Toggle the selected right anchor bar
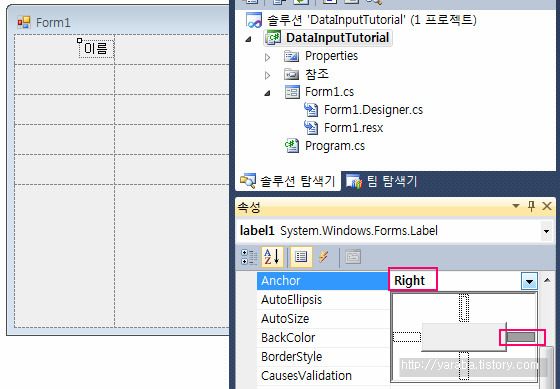The width and height of the screenshot is (560, 389). pyautogui.click(x=521, y=337)
